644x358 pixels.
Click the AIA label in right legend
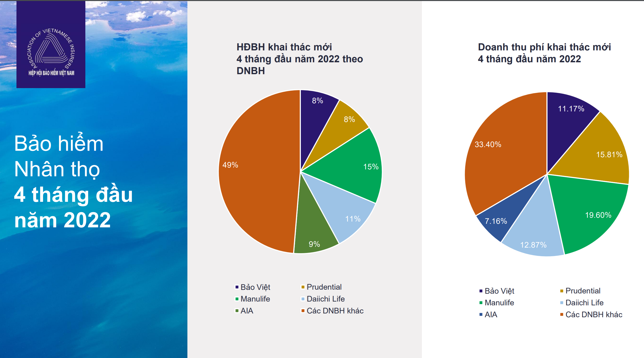[491, 315]
